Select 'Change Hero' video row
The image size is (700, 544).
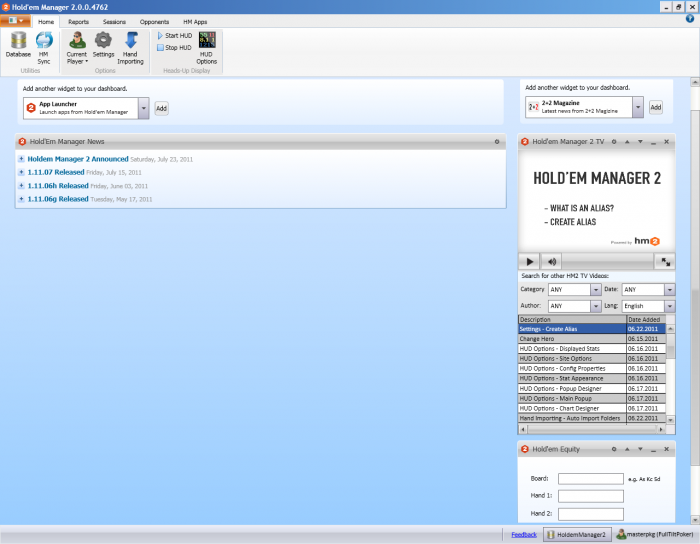point(592,339)
